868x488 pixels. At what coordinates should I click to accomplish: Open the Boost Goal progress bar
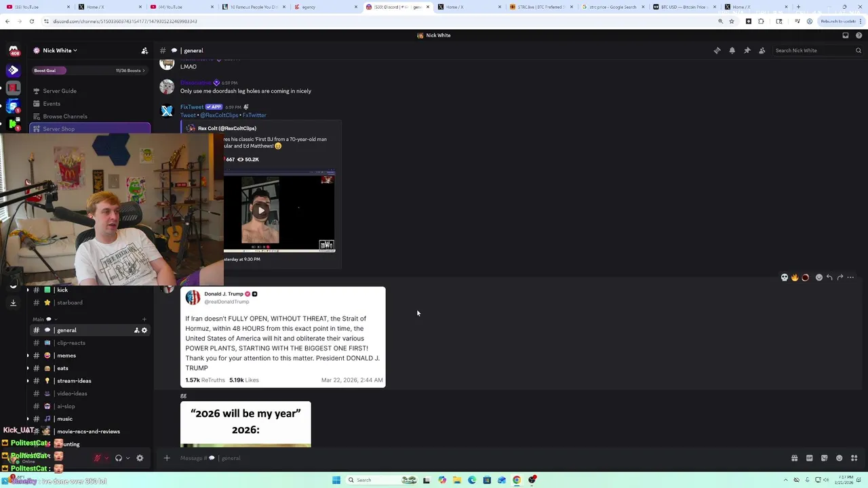[x=89, y=70]
